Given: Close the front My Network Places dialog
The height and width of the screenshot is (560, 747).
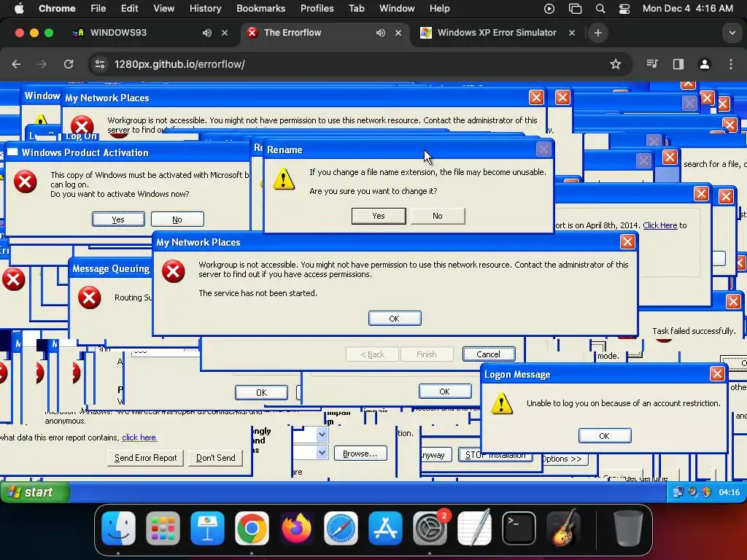Looking at the screenshot, I should tap(627, 242).
